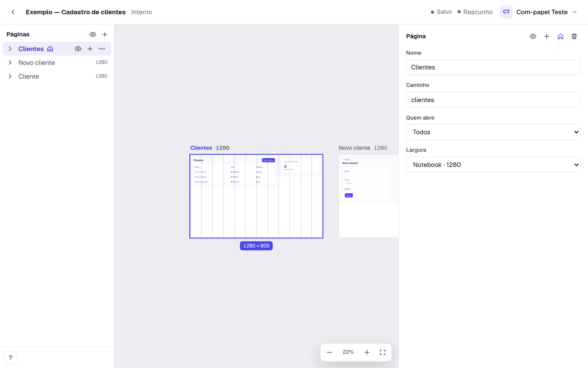Viewport: 588px width, 368px height.
Task: Expand the Clientes page tree
Action: (x=10, y=49)
